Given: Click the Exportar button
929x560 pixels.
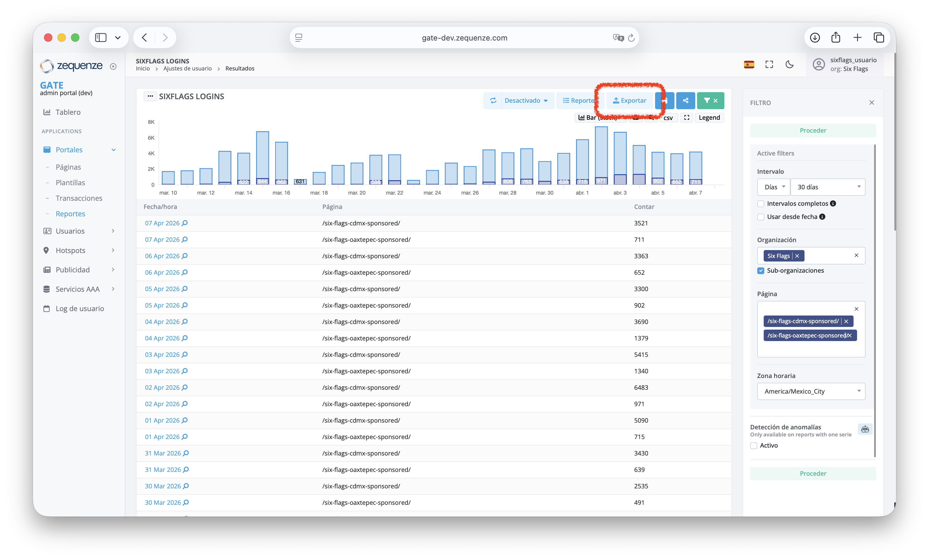Looking at the screenshot, I should click(629, 101).
